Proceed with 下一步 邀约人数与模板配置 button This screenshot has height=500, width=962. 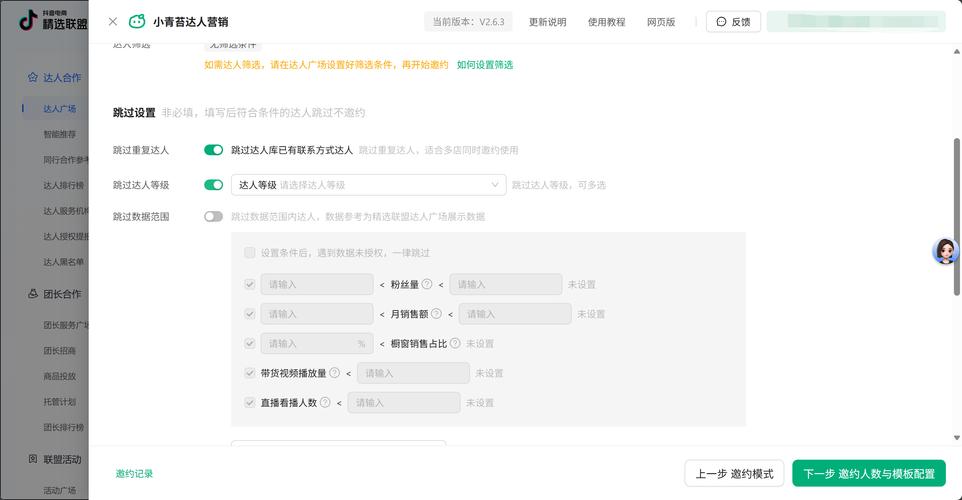point(869,474)
